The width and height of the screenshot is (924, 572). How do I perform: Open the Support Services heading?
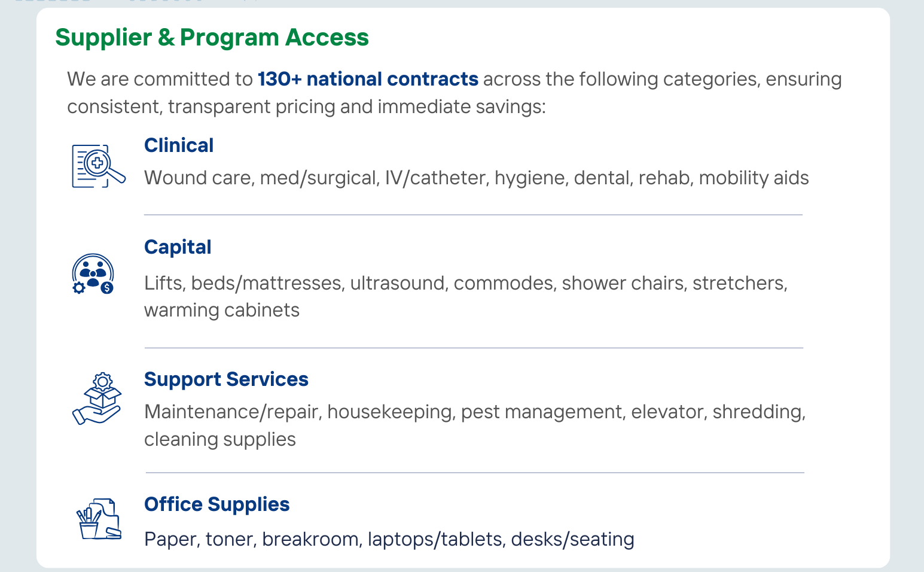(x=226, y=379)
